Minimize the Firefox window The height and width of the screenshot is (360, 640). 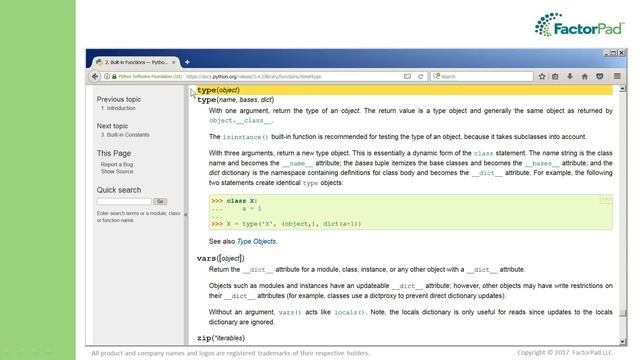coord(606,53)
